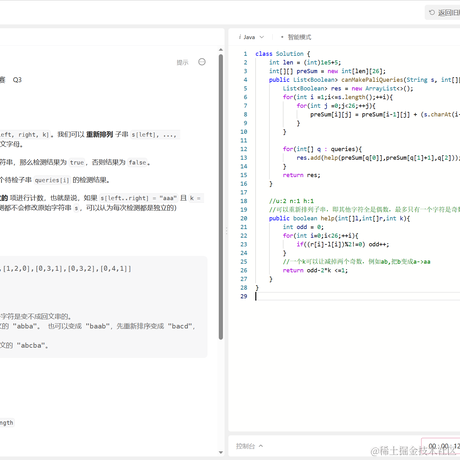Open the 提示 hints link
Viewport: 460px width, 460px height.
(182, 62)
